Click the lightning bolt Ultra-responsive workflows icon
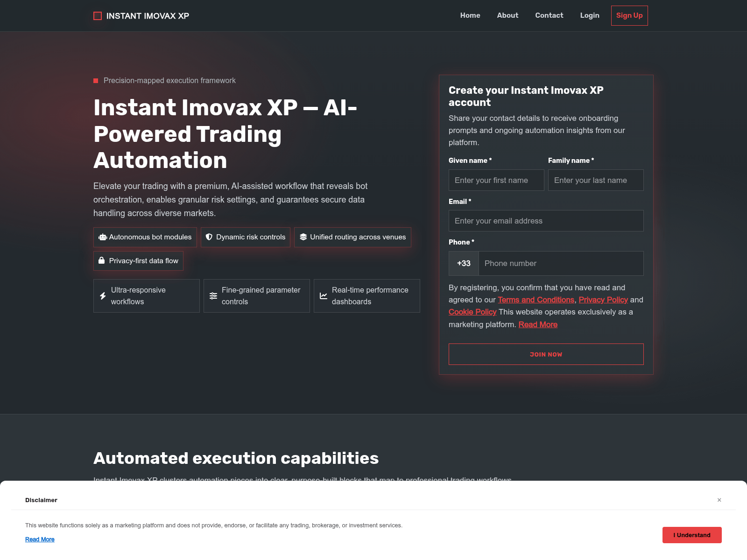Image resolution: width=747 pixels, height=560 pixels. point(103,296)
